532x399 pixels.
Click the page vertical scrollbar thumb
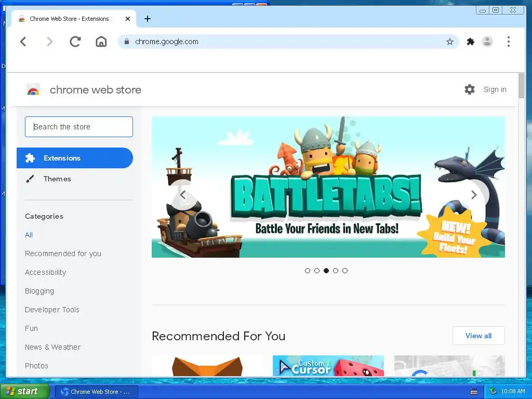pos(522,86)
